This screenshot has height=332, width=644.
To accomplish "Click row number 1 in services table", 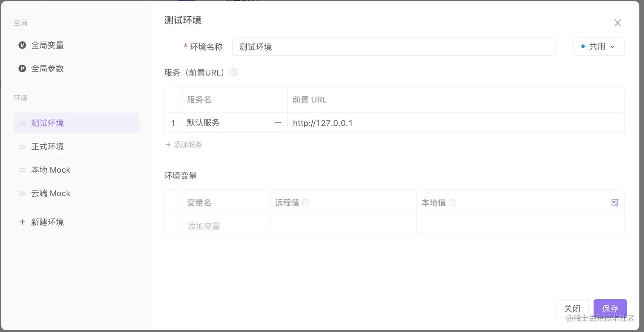I will [173, 123].
